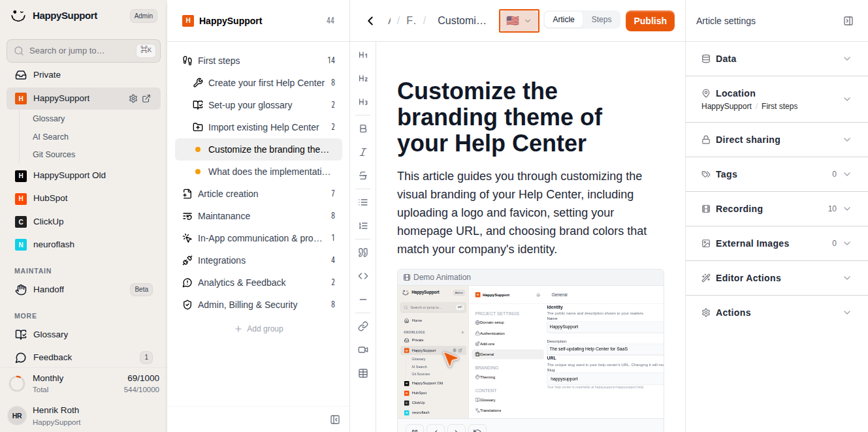Focus the Search or jump to field
Viewport: 868px width, 432px height.
(x=84, y=51)
